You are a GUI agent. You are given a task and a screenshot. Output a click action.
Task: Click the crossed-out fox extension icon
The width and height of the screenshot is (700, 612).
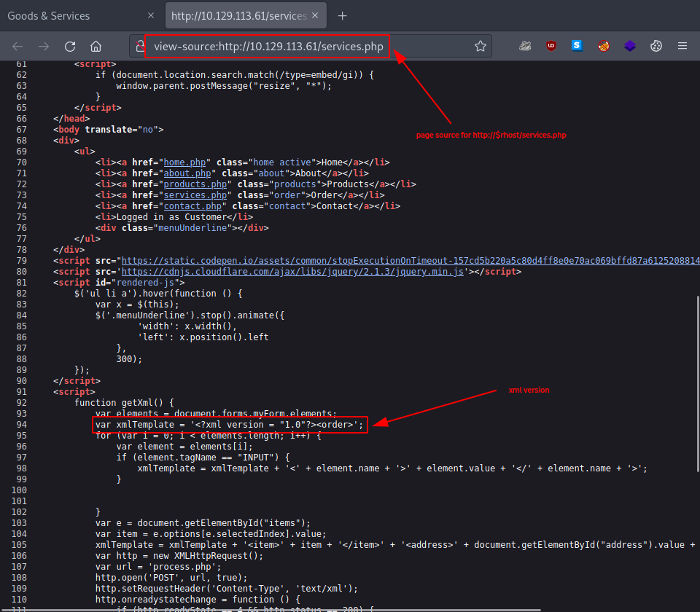pos(603,45)
